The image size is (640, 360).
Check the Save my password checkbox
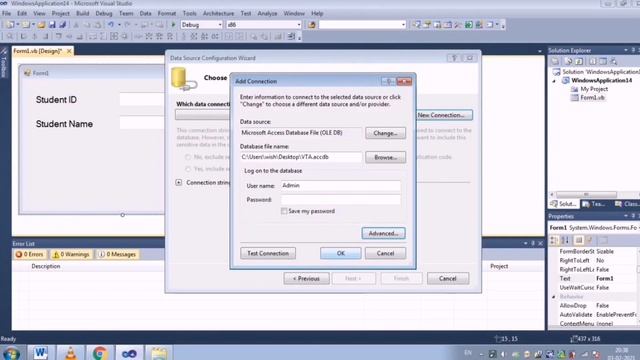coord(284,211)
